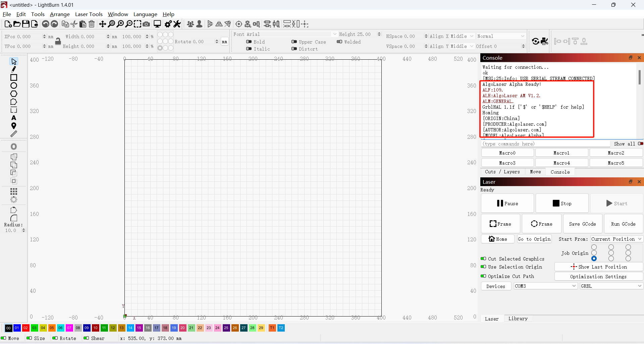
Task: Delete selection with the trash can icon
Action: (x=92, y=24)
